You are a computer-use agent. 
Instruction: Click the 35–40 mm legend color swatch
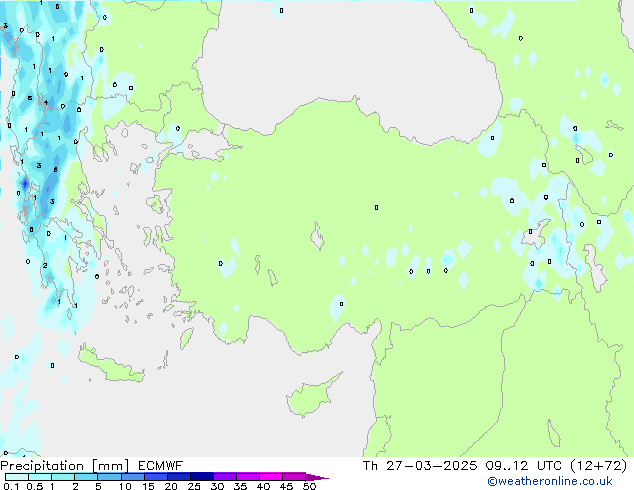coord(248,477)
